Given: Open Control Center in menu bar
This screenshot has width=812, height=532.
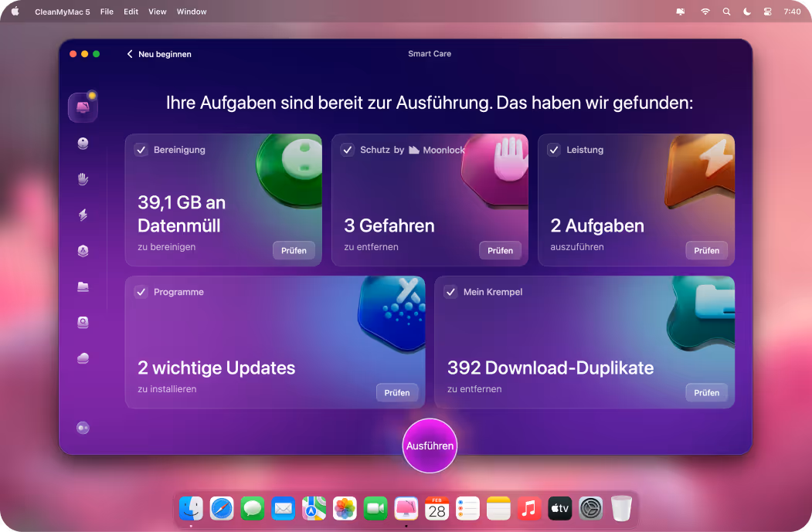Looking at the screenshot, I should pos(767,12).
